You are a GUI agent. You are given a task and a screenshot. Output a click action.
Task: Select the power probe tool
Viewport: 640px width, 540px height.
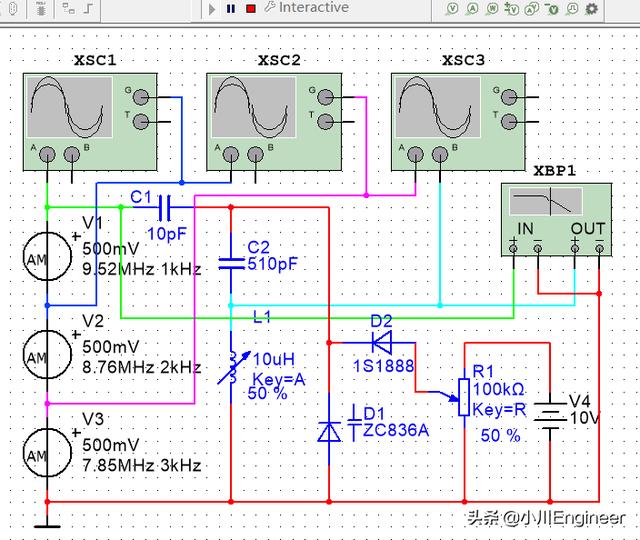point(492,9)
